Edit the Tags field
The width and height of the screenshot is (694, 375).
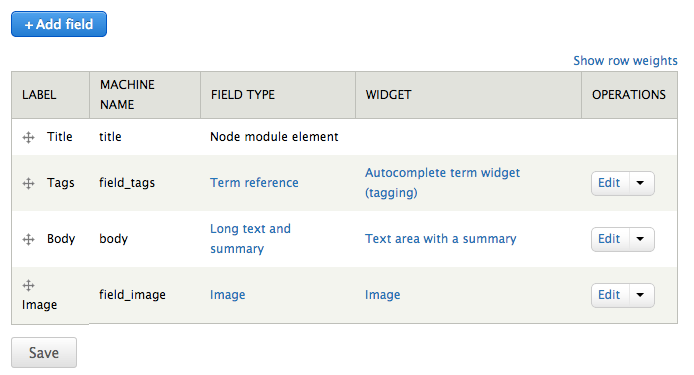coord(609,183)
